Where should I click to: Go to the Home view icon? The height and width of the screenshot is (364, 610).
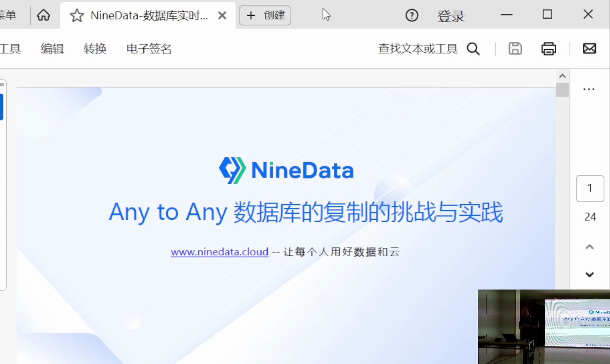click(44, 15)
